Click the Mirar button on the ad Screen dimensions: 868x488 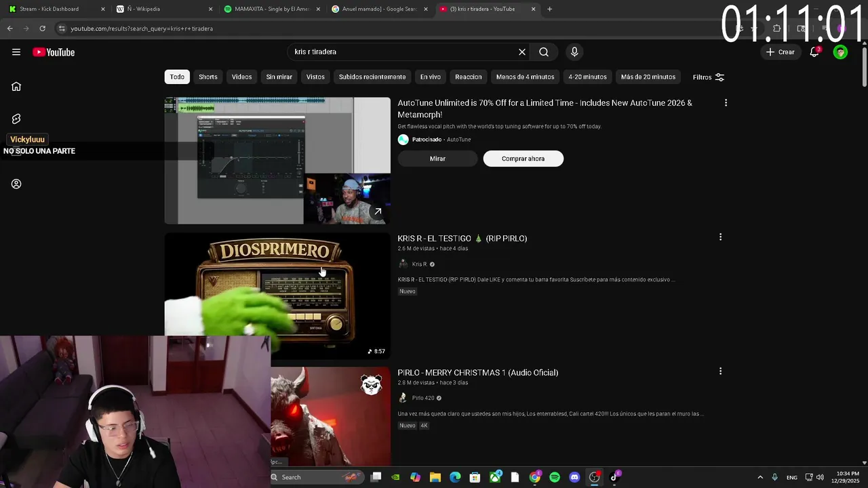437,159
